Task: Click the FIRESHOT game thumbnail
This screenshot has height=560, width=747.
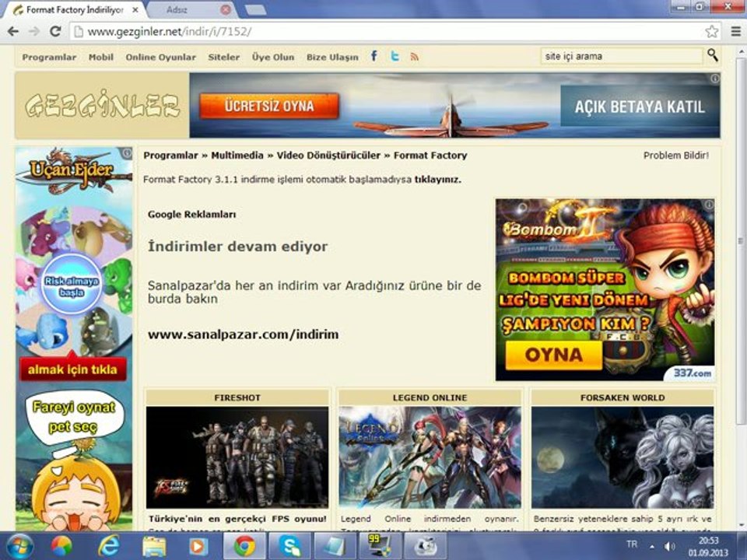Action: tap(237, 457)
